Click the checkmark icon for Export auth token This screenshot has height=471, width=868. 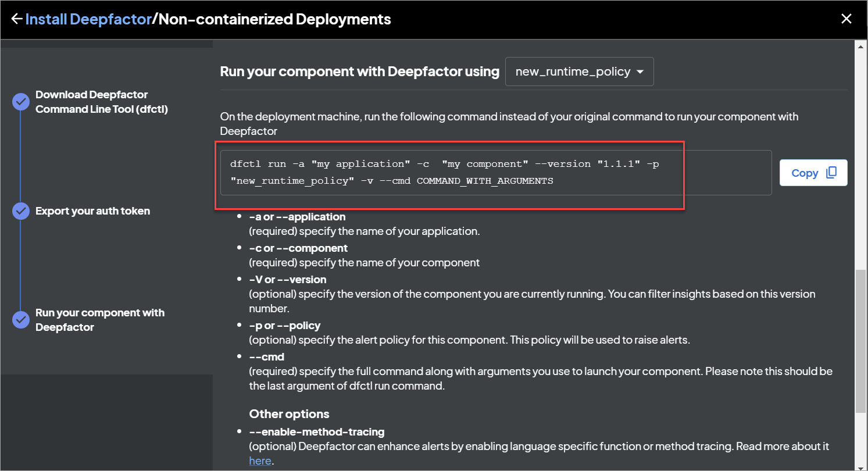point(21,211)
